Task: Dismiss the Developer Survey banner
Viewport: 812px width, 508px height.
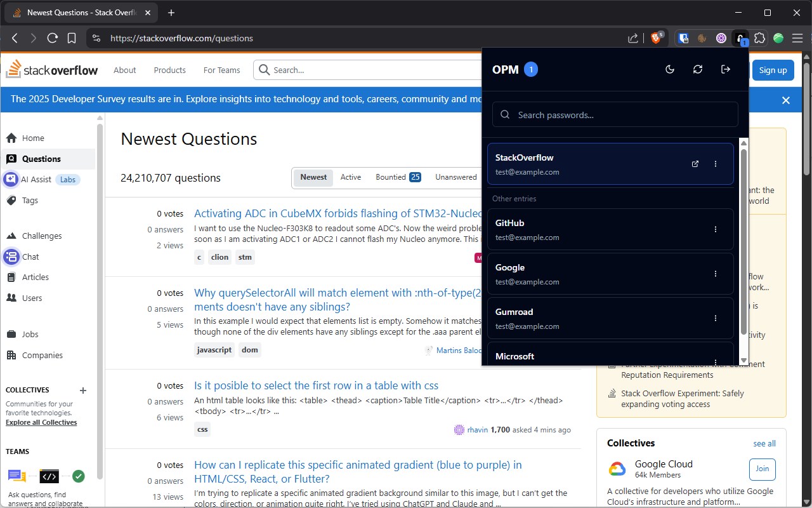Action: point(786,100)
